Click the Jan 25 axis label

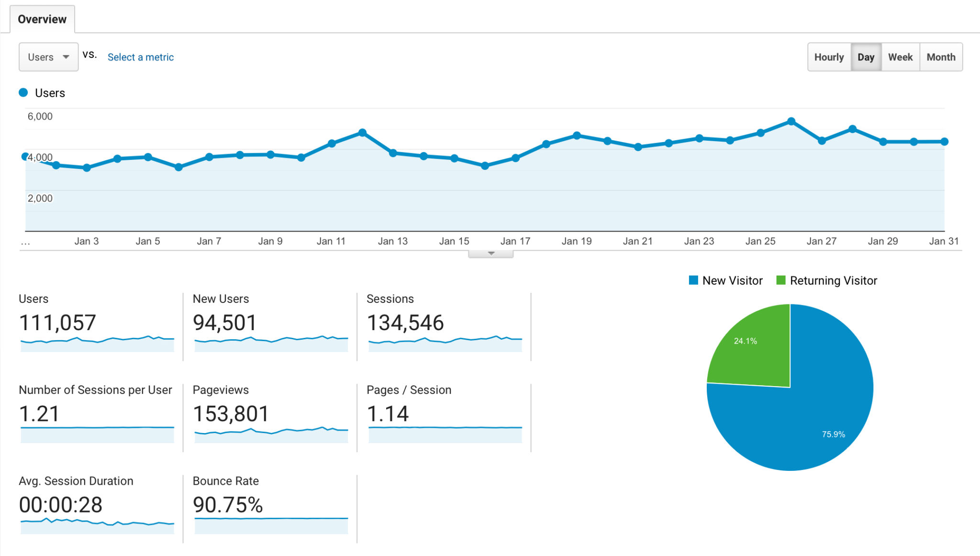coord(760,241)
